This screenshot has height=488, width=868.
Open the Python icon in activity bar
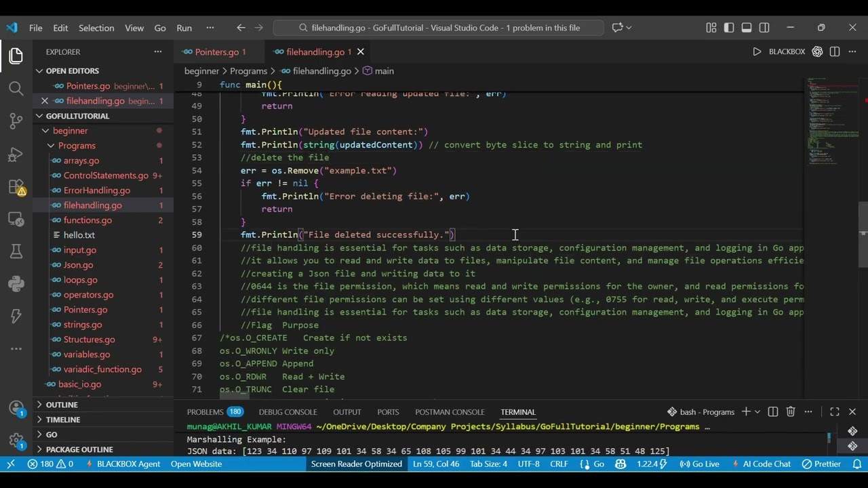[x=16, y=284]
